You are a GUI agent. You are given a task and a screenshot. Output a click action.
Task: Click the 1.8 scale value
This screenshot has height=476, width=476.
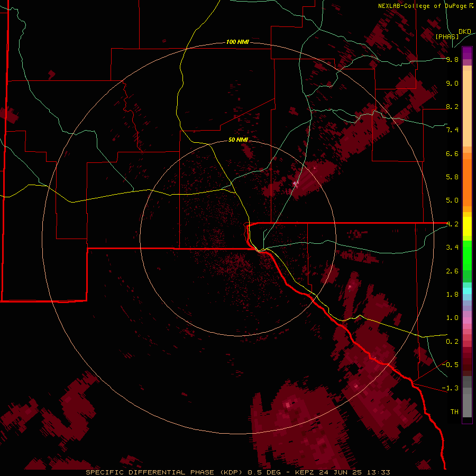pos(452,295)
